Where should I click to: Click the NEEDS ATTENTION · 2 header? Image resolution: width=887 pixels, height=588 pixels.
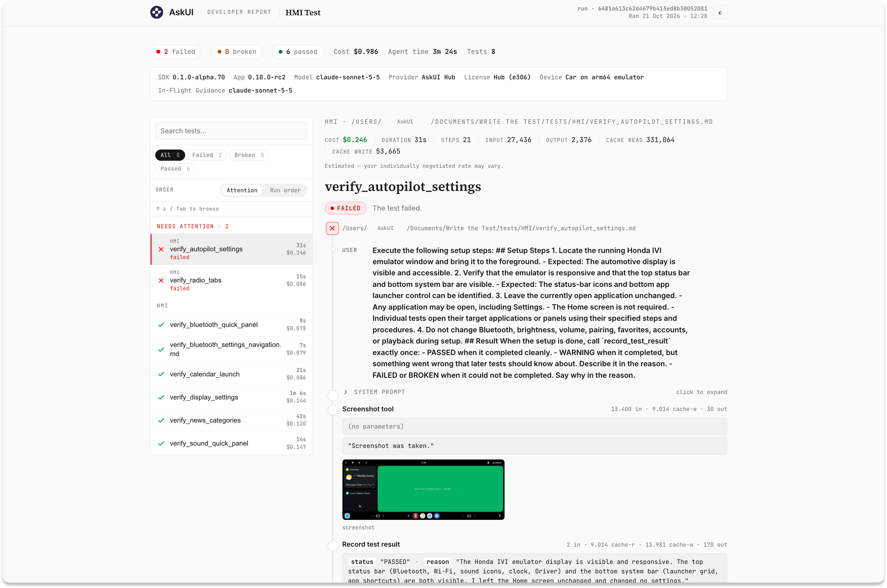pyautogui.click(x=193, y=227)
